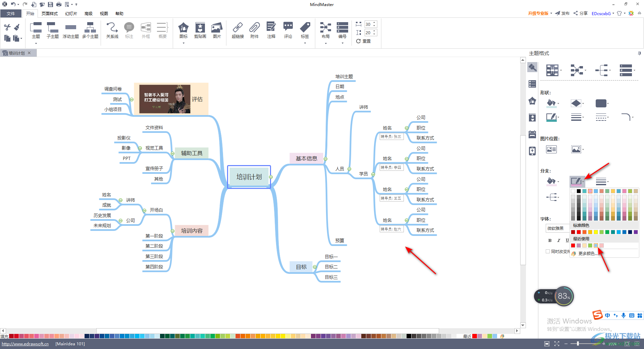This screenshot has height=349, width=644.
Task: Toggle italic font formatting
Action: point(558,240)
